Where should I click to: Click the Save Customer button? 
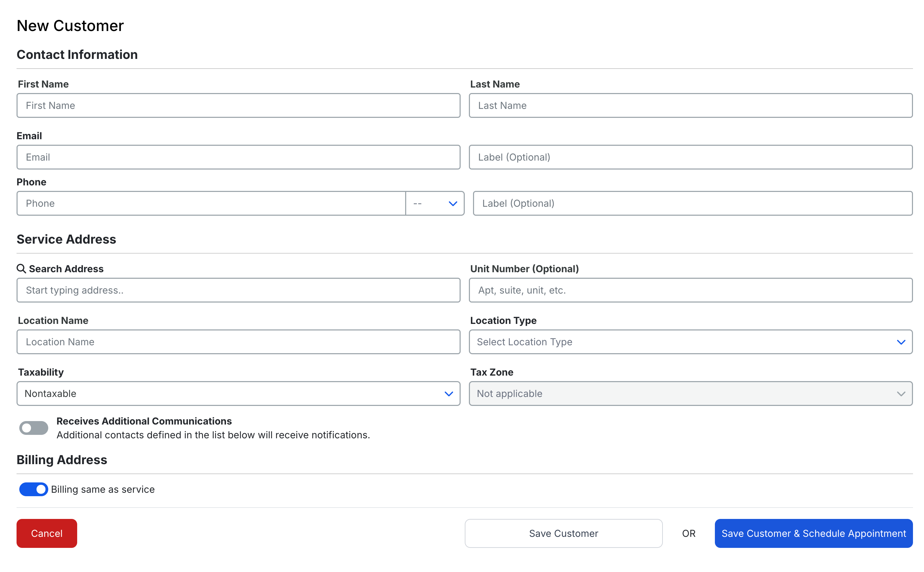pyautogui.click(x=564, y=533)
